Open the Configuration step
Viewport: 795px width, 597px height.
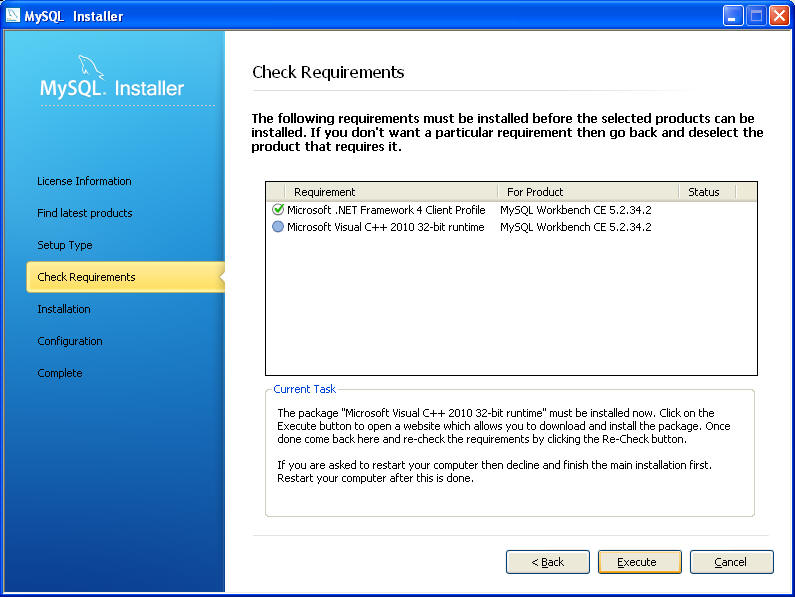tap(70, 341)
